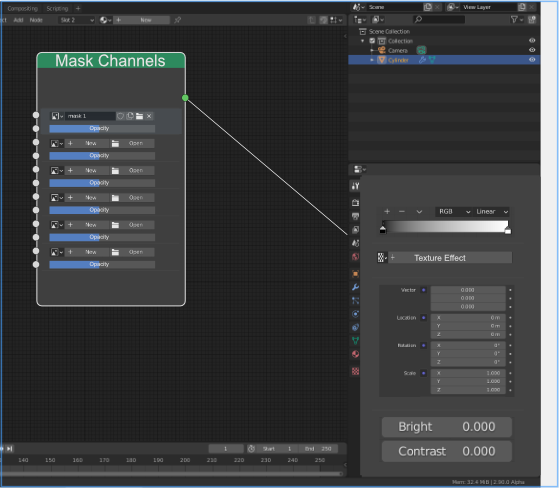The width and height of the screenshot is (559, 488).
Task: Open the Output properties tab
Action: [x=355, y=216]
